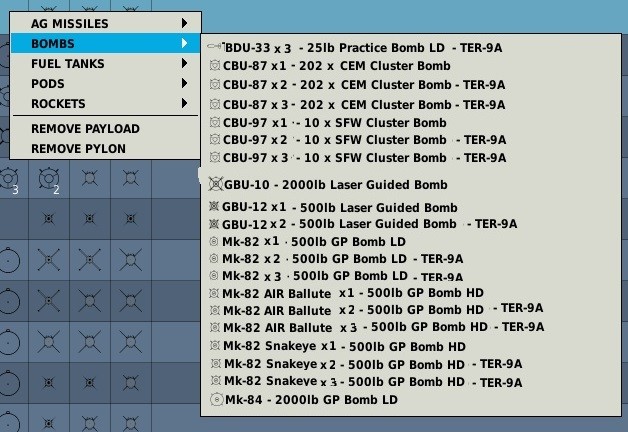
Task: Click the icon beside Mk-82 Snakeye x1
Action: [215, 345]
